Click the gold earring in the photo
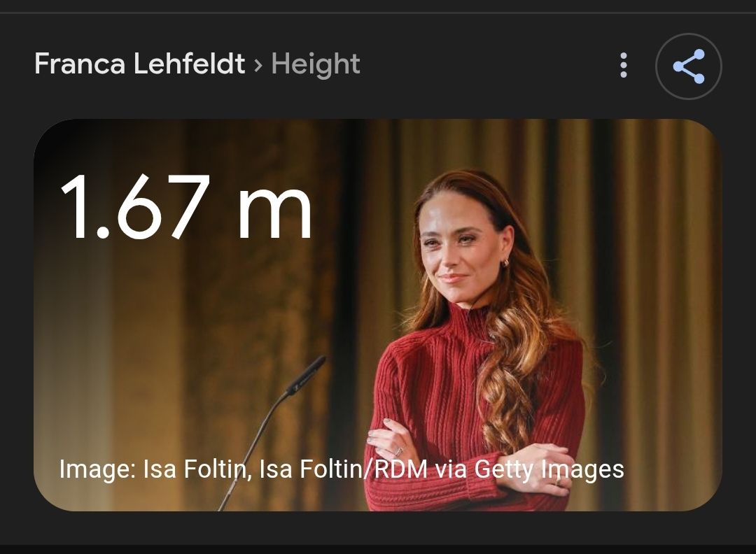756x554 pixels. tap(505, 263)
